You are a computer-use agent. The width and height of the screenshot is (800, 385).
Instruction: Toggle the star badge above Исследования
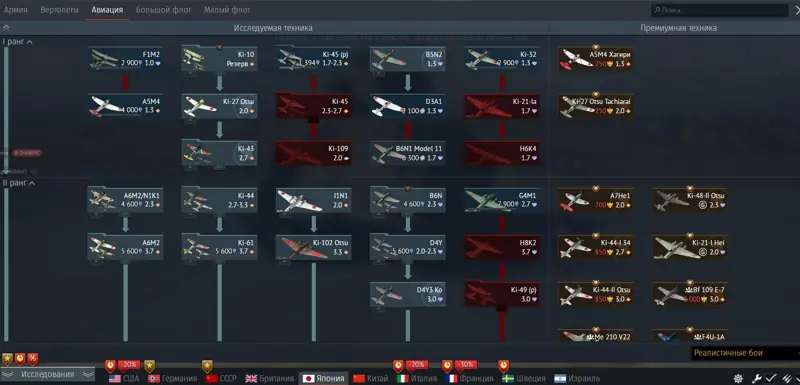pyautogui.click(x=7, y=359)
